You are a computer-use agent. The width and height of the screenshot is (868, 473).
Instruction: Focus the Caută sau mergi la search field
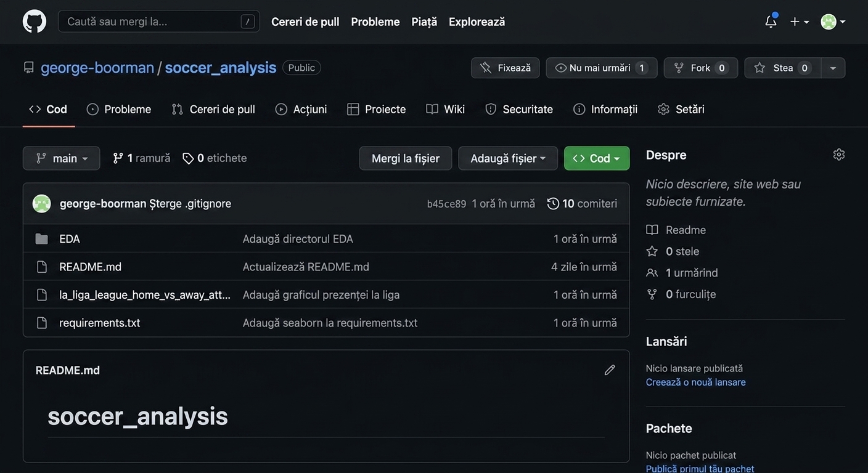[159, 22]
